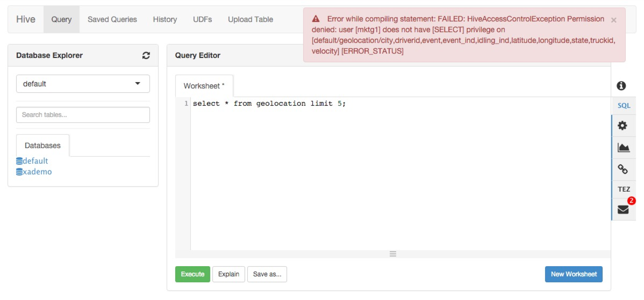Open the visualization chart panel
The width and height of the screenshot is (644, 300).
[x=623, y=148]
